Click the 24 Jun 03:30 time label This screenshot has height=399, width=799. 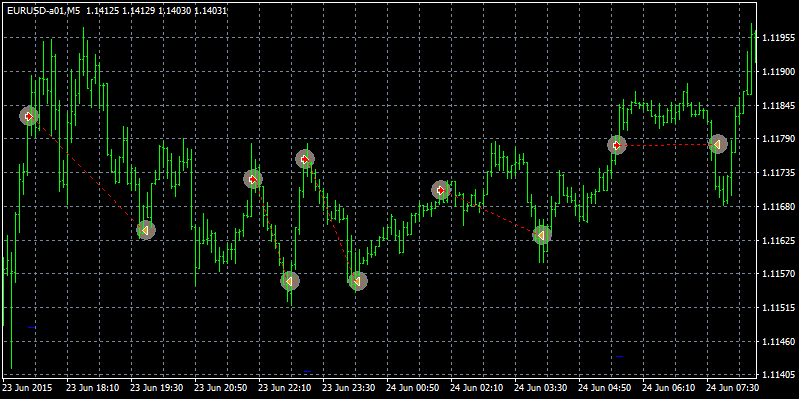[x=541, y=388]
